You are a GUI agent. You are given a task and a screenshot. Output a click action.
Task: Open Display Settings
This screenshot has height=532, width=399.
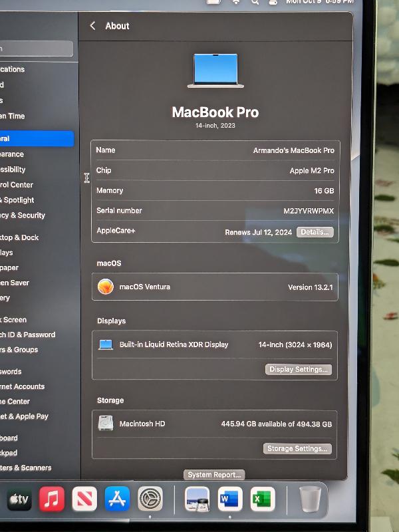(x=298, y=370)
